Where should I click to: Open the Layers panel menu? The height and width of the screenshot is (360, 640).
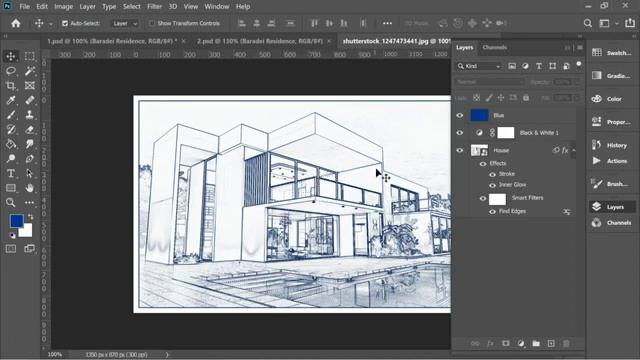pos(580,47)
